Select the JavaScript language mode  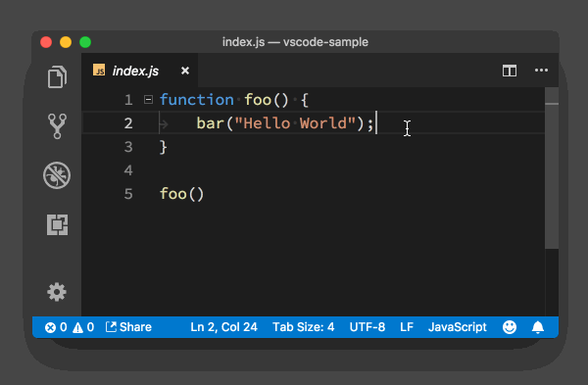(457, 327)
